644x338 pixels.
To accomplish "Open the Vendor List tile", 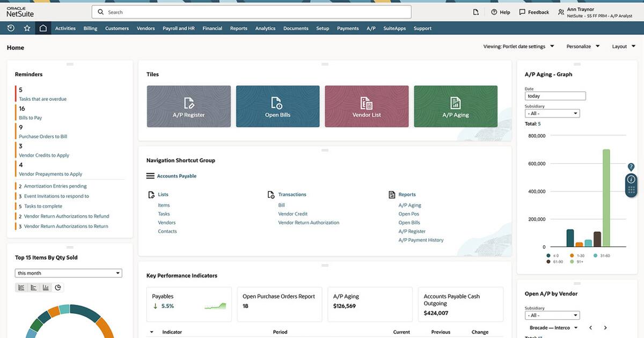I will (x=367, y=106).
